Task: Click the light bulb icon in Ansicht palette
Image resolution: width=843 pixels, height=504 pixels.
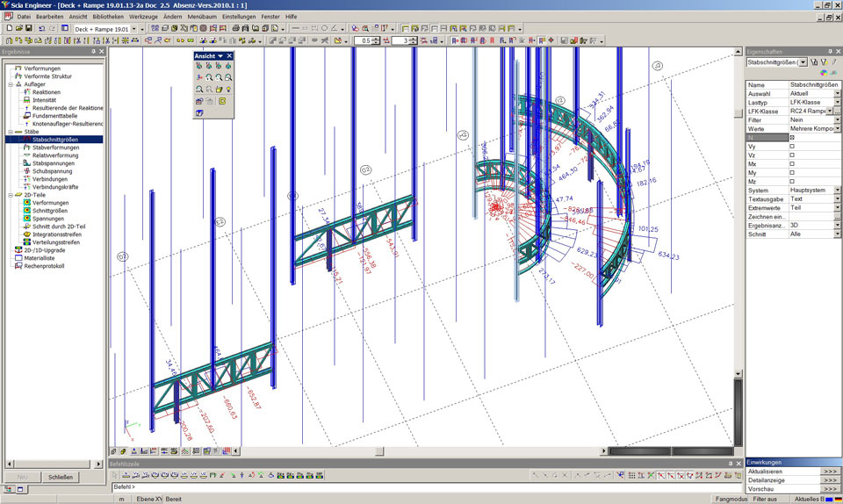Action: (228, 90)
